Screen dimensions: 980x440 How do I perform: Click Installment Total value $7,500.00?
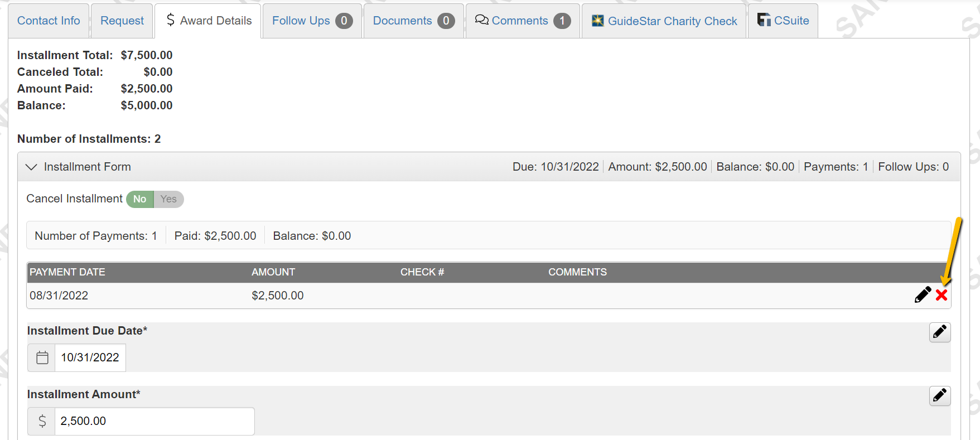pyautogui.click(x=147, y=55)
